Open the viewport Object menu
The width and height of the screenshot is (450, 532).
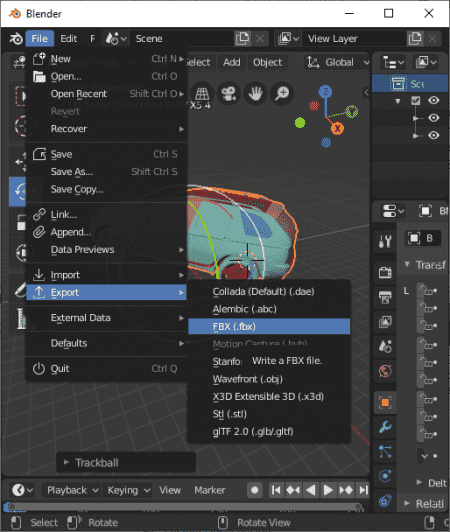[x=267, y=62]
